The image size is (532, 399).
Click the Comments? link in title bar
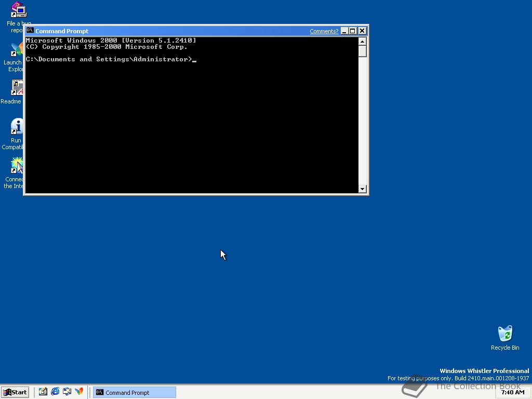click(x=324, y=31)
